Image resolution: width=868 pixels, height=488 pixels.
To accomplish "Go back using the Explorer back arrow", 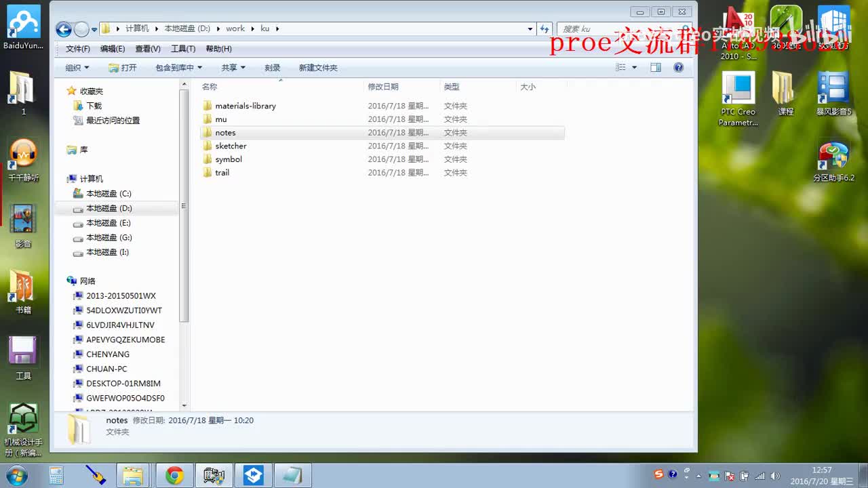I will click(x=64, y=29).
